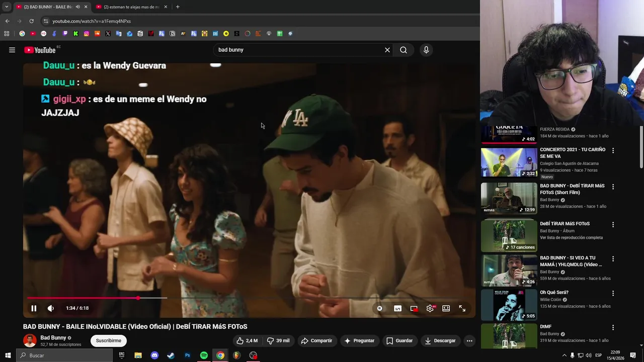Image resolution: width=644 pixels, height=362 pixels.
Task: Open options menu for Short Film video
Action: 613,187
